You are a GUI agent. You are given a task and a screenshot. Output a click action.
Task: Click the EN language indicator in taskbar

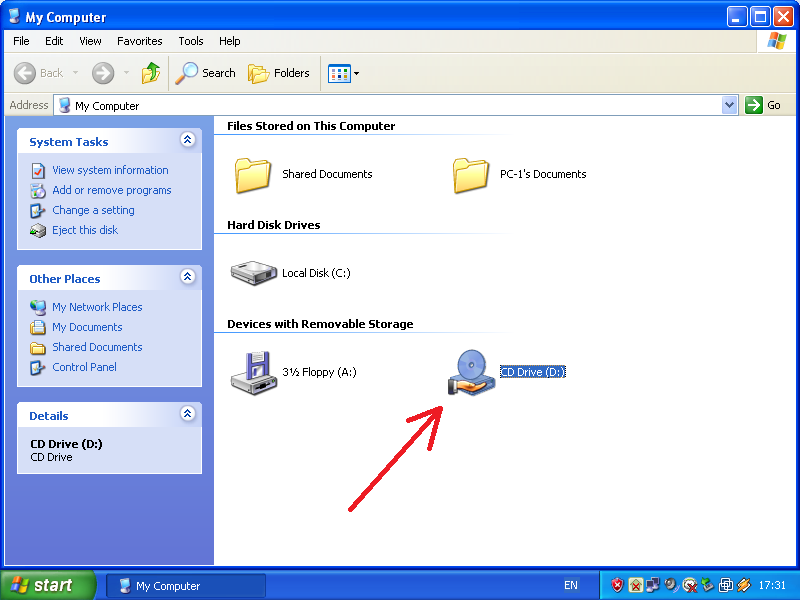click(x=570, y=585)
